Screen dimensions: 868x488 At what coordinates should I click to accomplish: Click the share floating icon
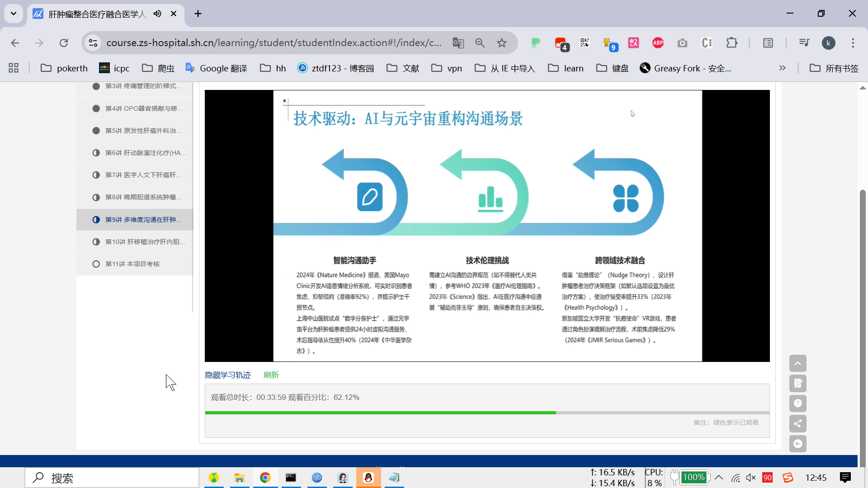point(797,423)
